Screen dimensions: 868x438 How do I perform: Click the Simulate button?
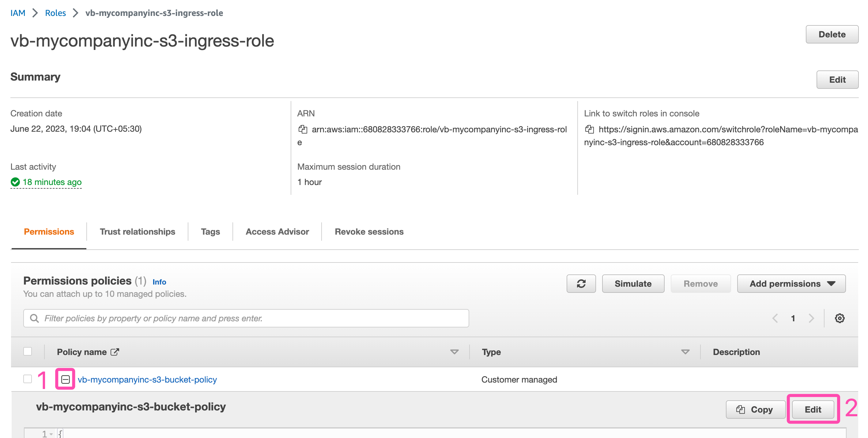pos(633,284)
